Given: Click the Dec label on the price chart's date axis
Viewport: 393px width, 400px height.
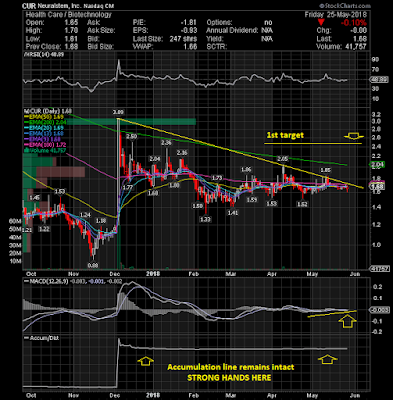Looking at the screenshot, I should pyautogui.click(x=114, y=273).
